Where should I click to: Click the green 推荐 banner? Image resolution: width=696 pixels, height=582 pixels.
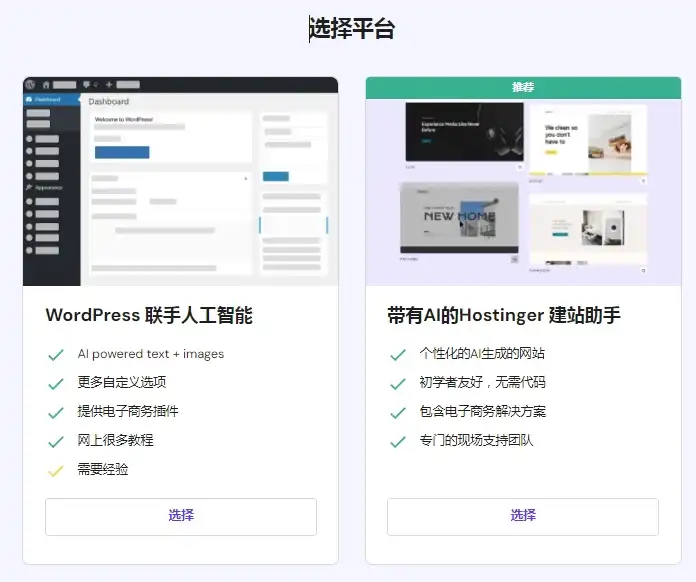point(523,87)
